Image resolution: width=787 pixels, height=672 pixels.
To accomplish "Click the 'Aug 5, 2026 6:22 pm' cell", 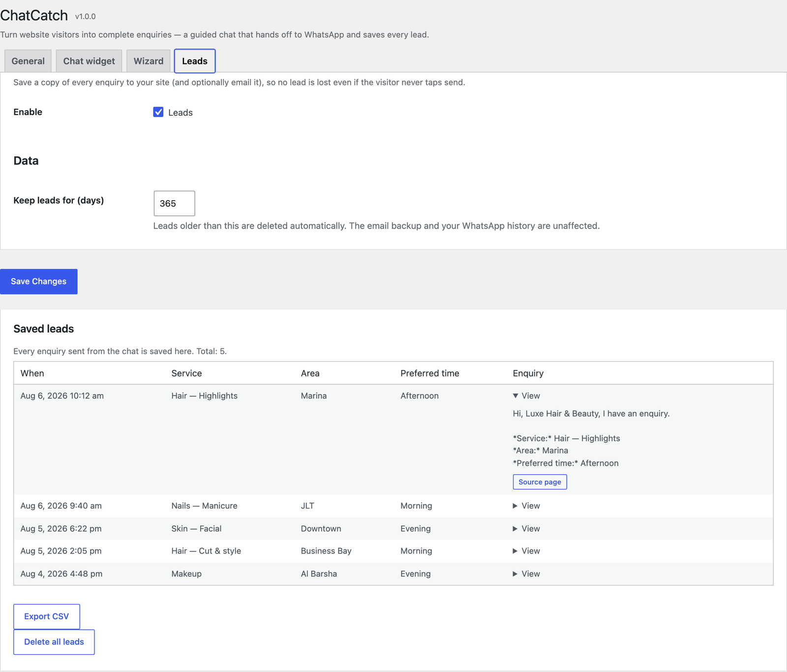I will click(61, 528).
